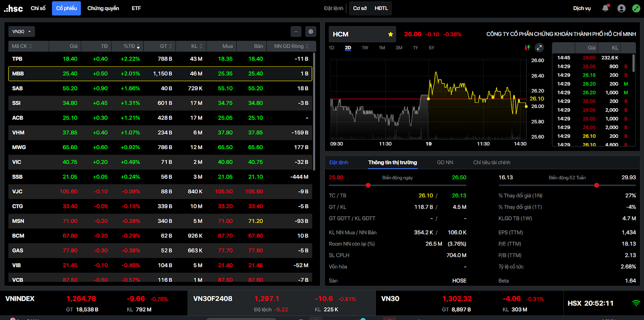
Task: Set chart range to 1Y
Action: click(x=415, y=47)
